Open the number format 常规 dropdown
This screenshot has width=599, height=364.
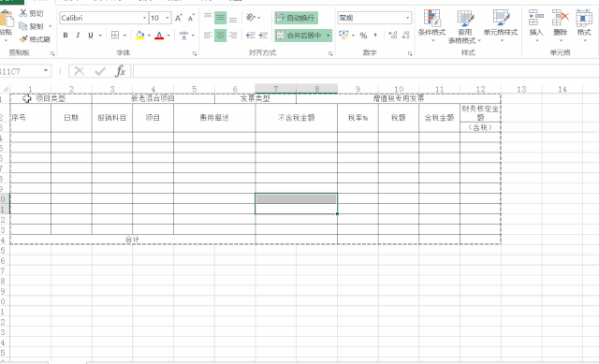pos(408,18)
